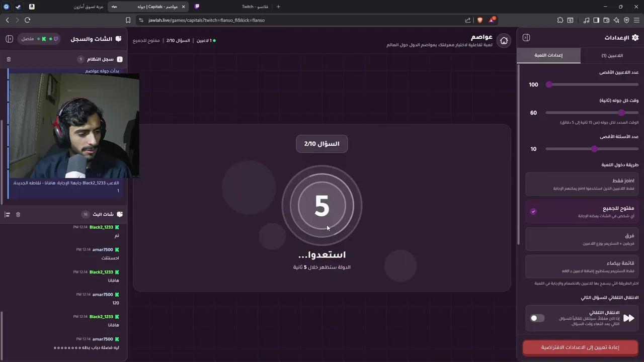Image resolution: width=644 pixels, height=362 pixels.
Task: Open Brave Shields lion icon
Action: click(479, 20)
